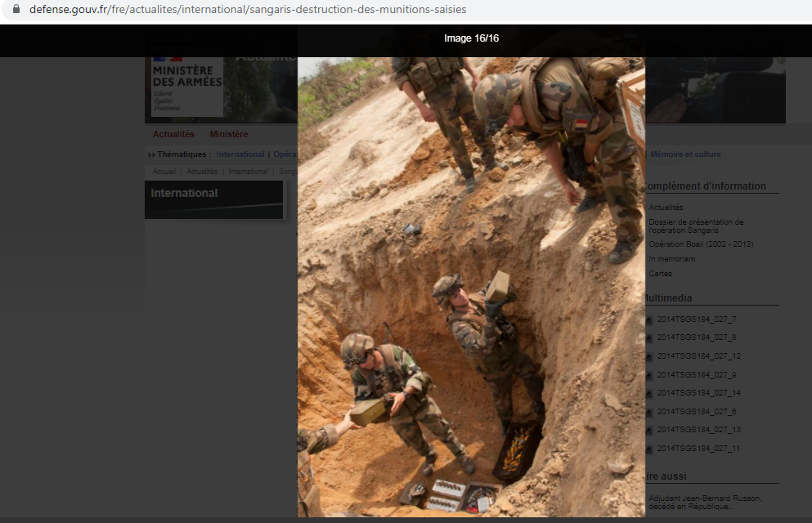Open multimedia item 2014TSGS184_027_13
Viewport: 812px width, 523px height.
click(699, 429)
